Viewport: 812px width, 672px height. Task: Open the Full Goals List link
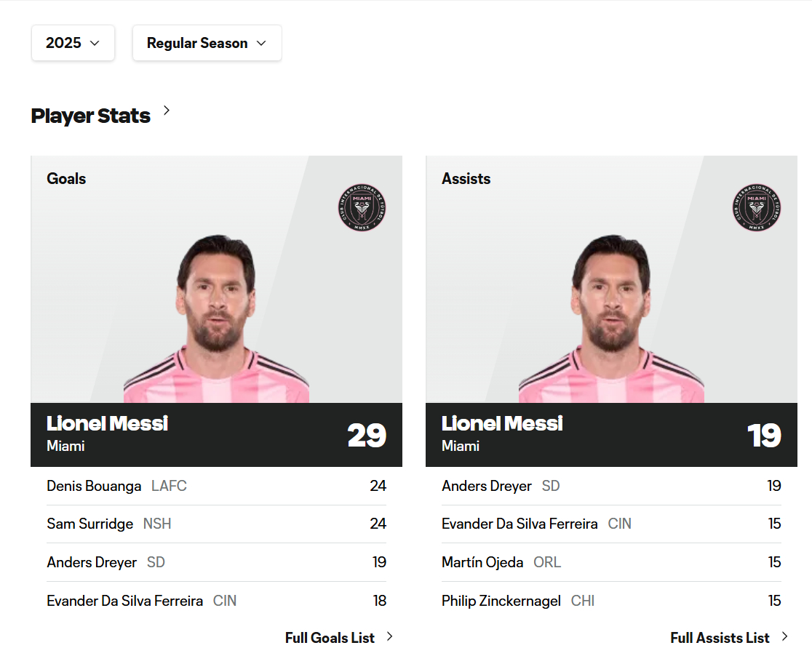(330, 638)
